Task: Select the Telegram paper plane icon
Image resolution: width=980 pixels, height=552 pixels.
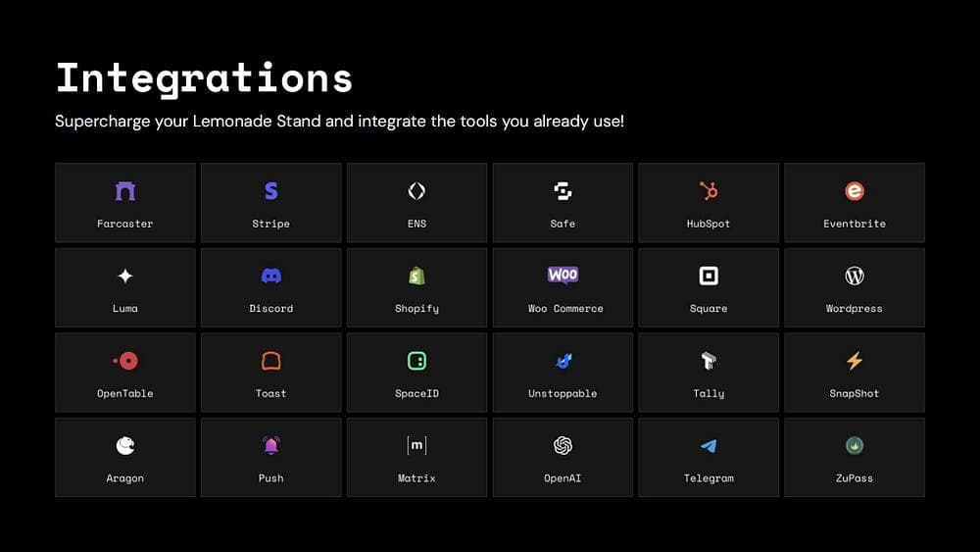Action: click(x=709, y=446)
